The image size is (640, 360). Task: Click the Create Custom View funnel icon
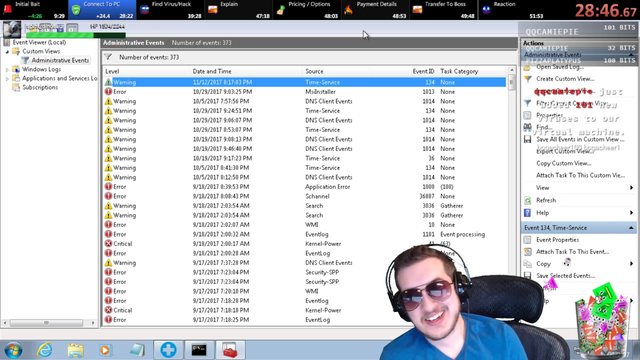[x=527, y=79]
